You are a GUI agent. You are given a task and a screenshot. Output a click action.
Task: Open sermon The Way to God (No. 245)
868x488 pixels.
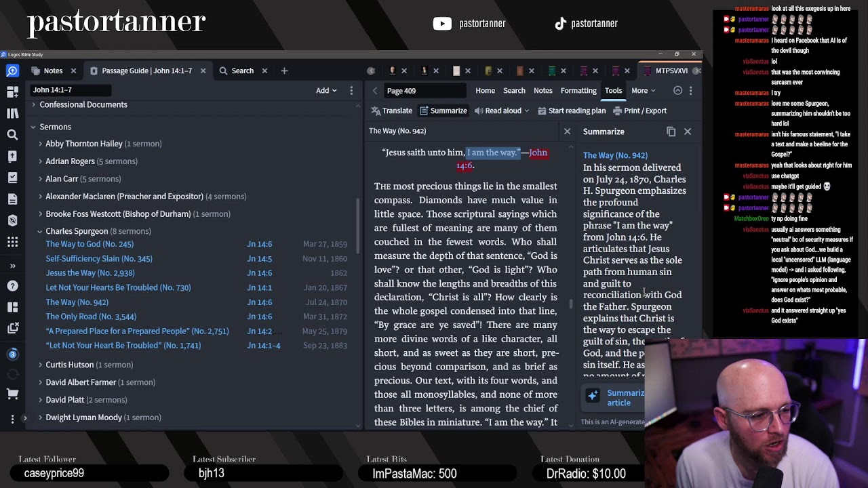90,244
